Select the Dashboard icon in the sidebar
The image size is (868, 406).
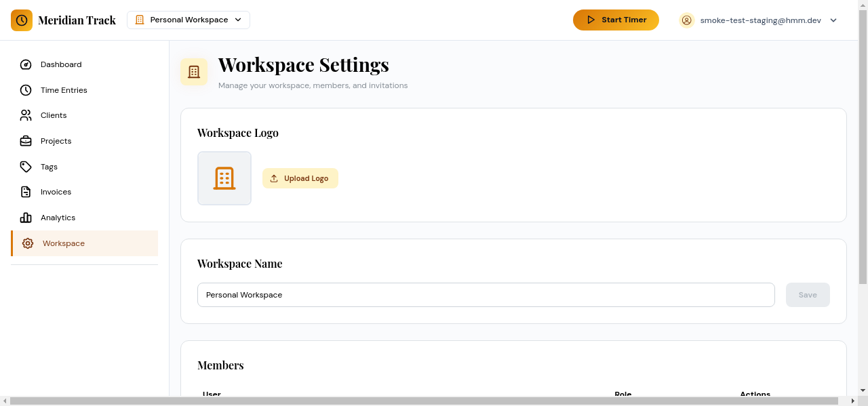click(x=26, y=64)
